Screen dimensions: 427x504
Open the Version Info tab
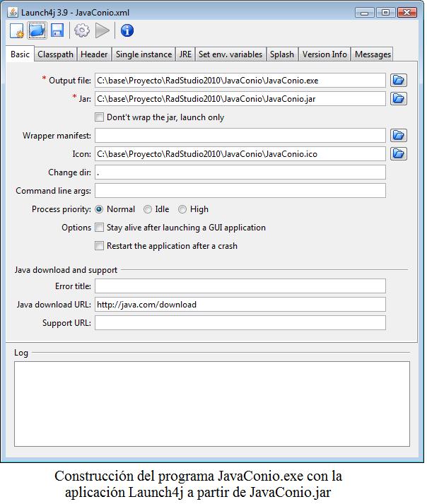tap(324, 54)
